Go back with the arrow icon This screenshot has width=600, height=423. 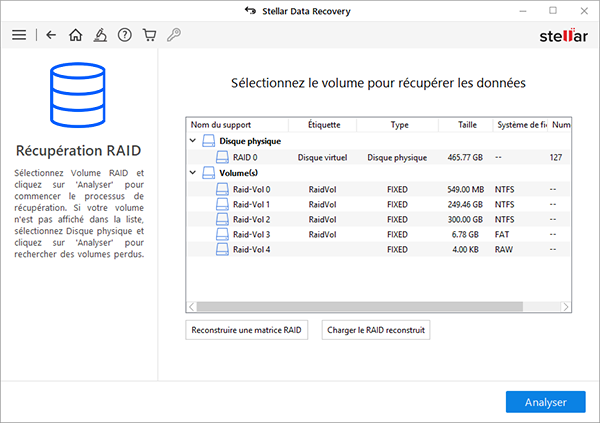point(51,35)
